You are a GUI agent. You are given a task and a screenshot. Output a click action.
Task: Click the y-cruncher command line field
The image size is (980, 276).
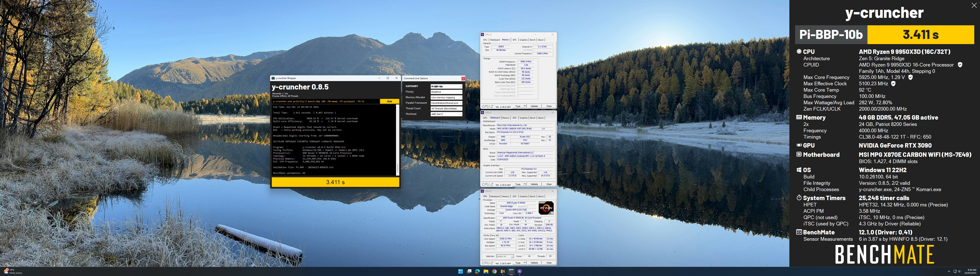pyautogui.click(x=326, y=101)
